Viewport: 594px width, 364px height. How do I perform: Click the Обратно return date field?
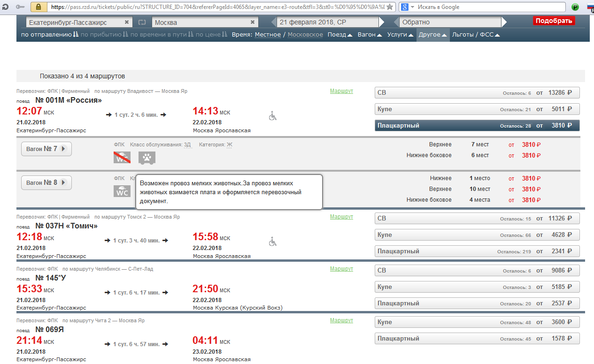(x=450, y=22)
